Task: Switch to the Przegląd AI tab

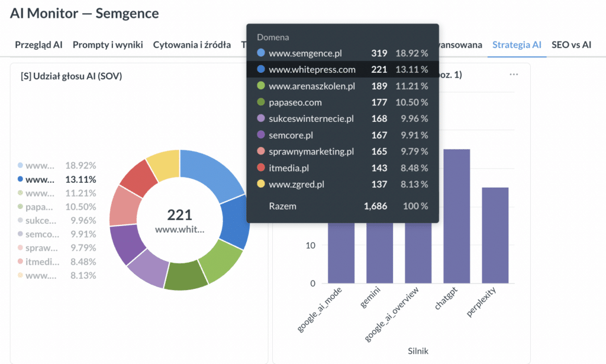Action: (x=38, y=45)
